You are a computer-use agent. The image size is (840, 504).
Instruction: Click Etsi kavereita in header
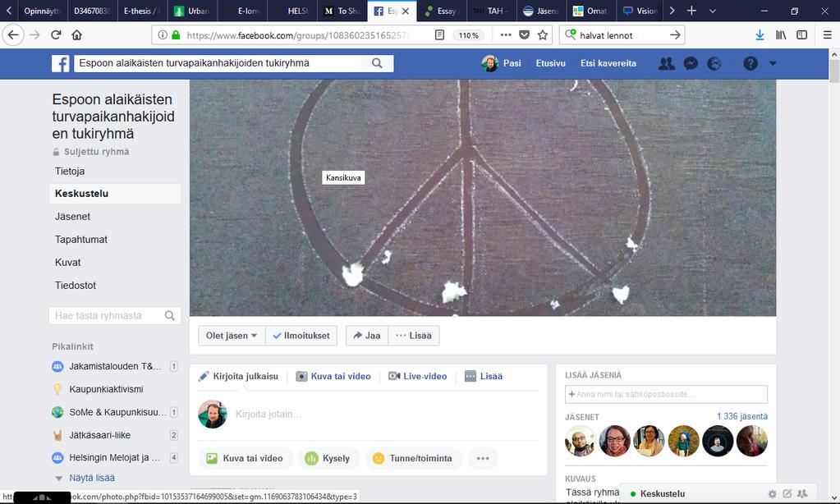[x=608, y=63]
